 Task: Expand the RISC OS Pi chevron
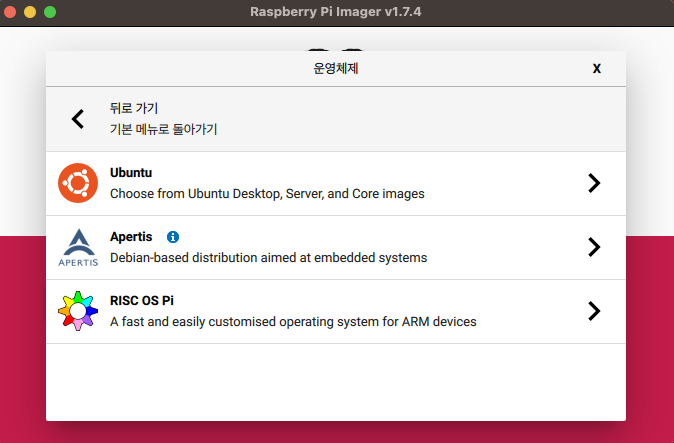pyautogui.click(x=594, y=311)
